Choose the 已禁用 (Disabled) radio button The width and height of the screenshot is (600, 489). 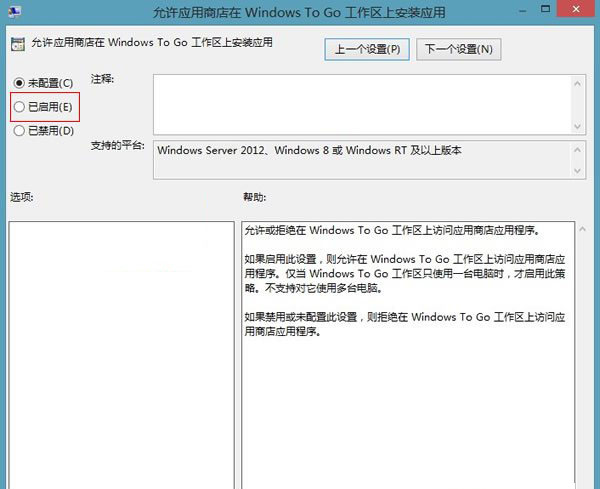tap(17, 130)
